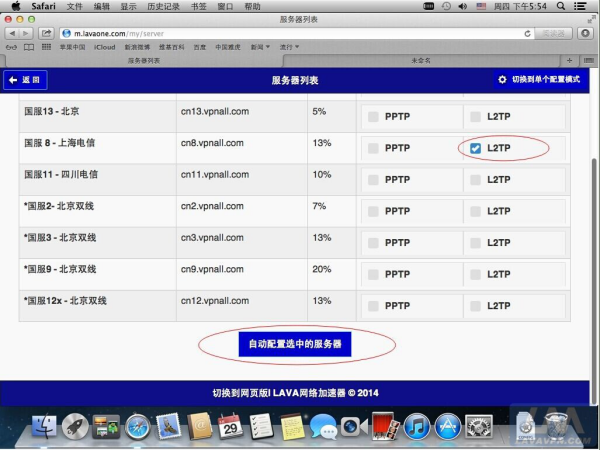Click 自动配置选中的服务器 button
The height and width of the screenshot is (450, 600).
(295, 344)
